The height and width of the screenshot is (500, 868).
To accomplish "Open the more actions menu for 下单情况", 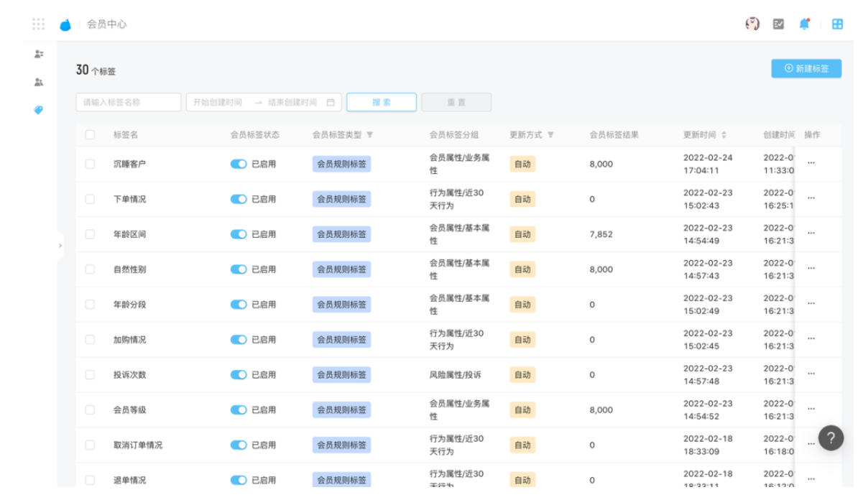I will pyautogui.click(x=811, y=198).
